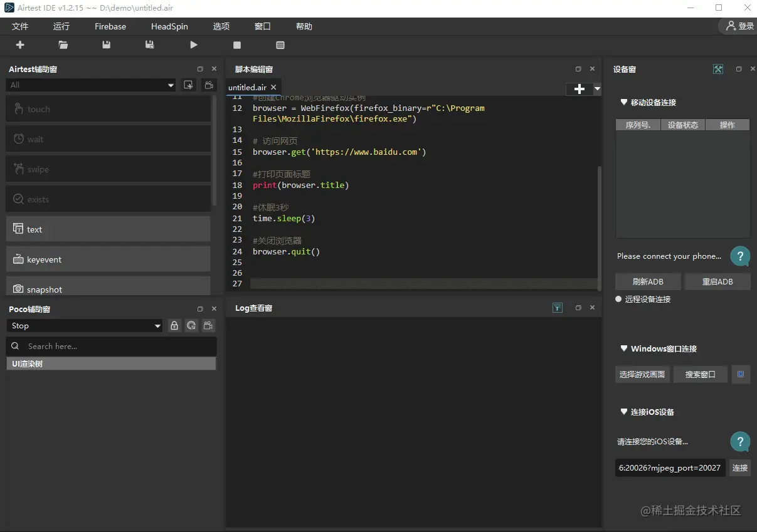The height and width of the screenshot is (532, 757).
Task: Open the Firebase menu
Action: 110,26
